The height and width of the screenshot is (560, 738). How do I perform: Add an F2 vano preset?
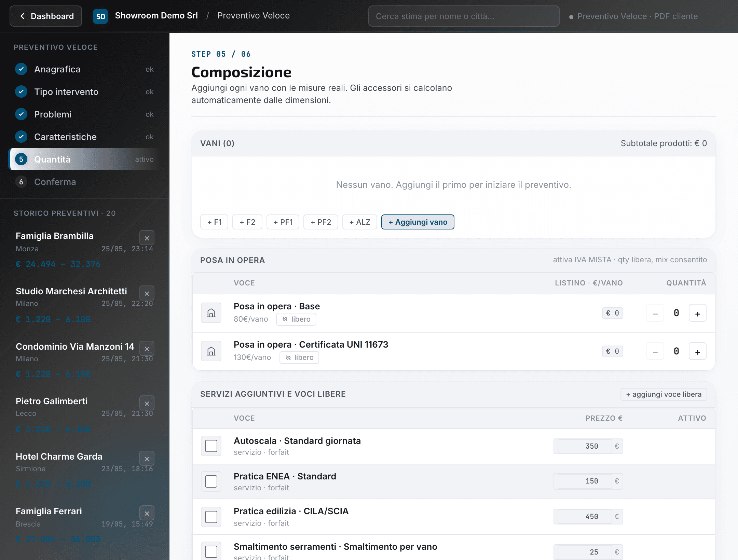click(247, 222)
